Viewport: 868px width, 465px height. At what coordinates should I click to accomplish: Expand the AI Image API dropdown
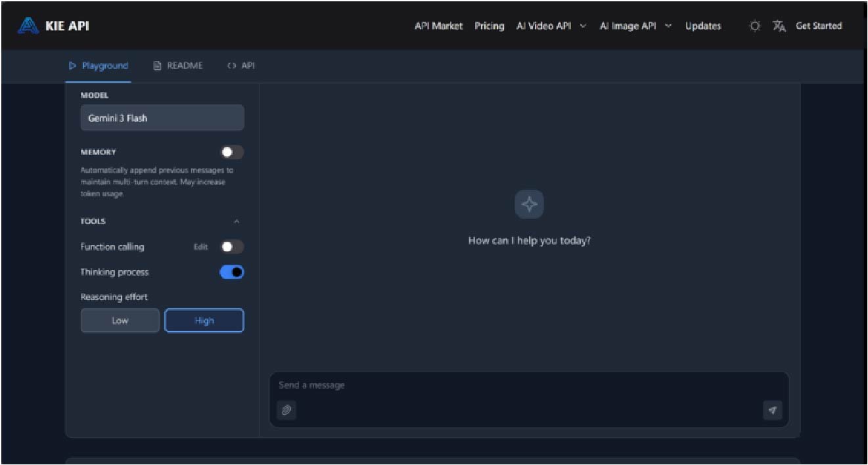pyautogui.click(x=636, y=26)
